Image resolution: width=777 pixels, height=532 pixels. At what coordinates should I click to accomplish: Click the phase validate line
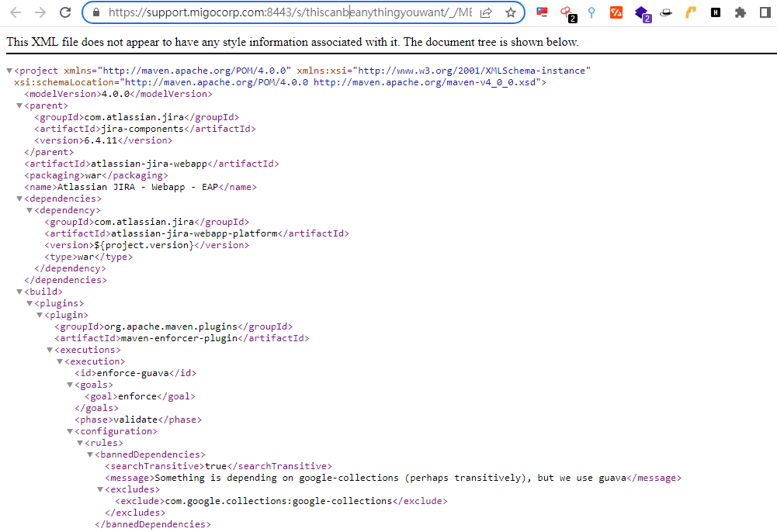138,420
